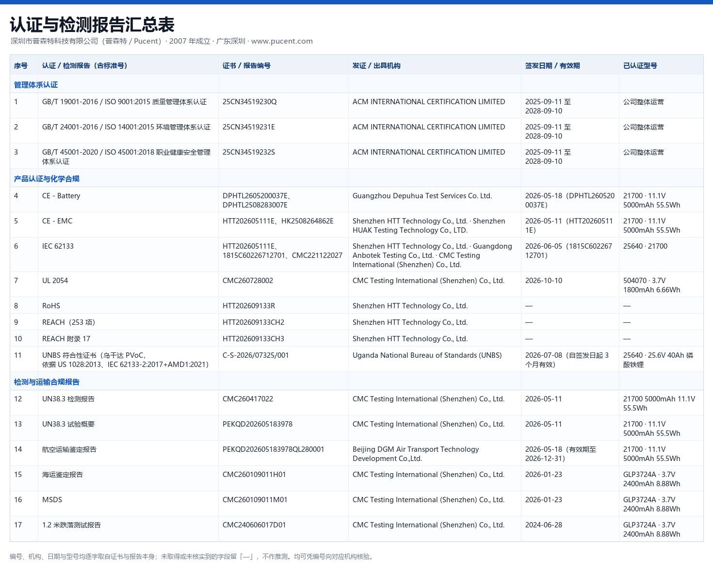Click the ISO 9001:2015 质量管理体系认证 cell
The width and height of the screenshot is (713, 588).
pyautogui.click(x=124, y=102)
